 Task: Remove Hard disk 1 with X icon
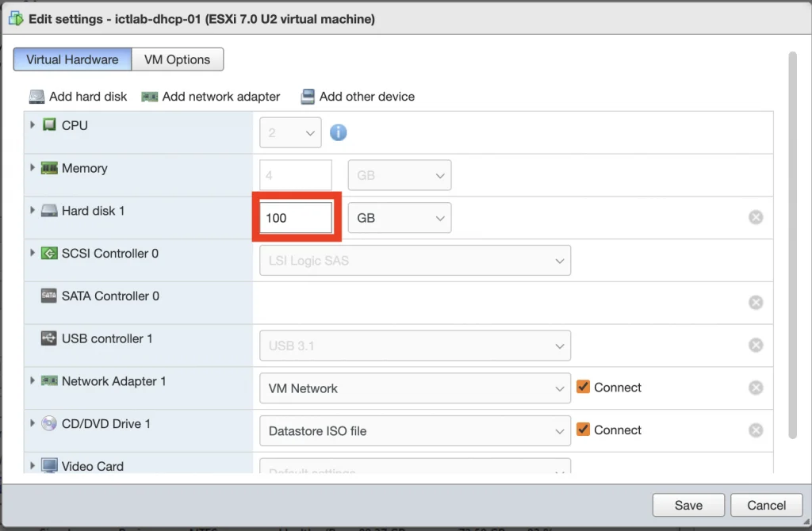756,217
